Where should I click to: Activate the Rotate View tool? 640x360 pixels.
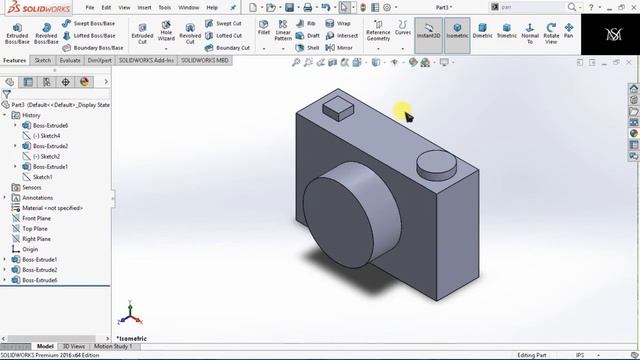click(x=551, y=33)
